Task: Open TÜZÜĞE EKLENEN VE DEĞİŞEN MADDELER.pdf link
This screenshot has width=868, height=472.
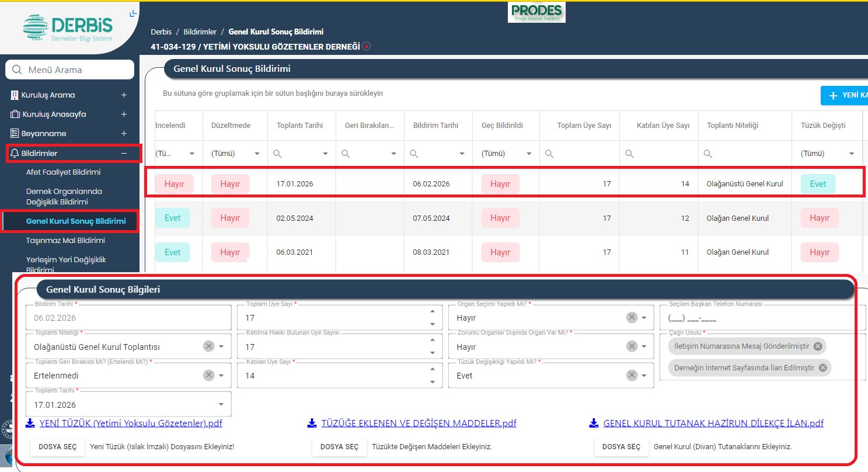Action: point(419,423)
